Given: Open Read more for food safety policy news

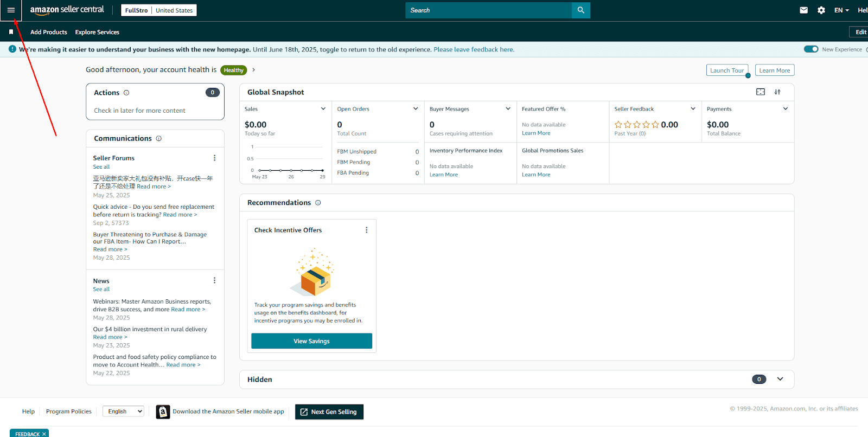Looking at the screenshot, I should click(x=183, y=365).
